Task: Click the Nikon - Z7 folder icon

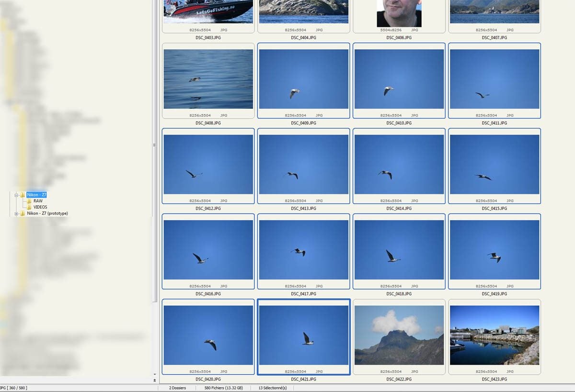Action: (x=22, y=195)
